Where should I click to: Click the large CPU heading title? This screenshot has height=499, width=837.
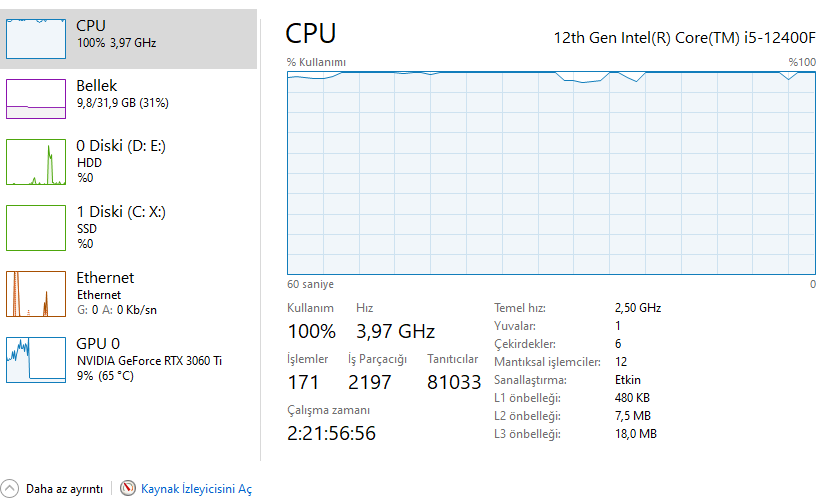click(x=310, y=34)
